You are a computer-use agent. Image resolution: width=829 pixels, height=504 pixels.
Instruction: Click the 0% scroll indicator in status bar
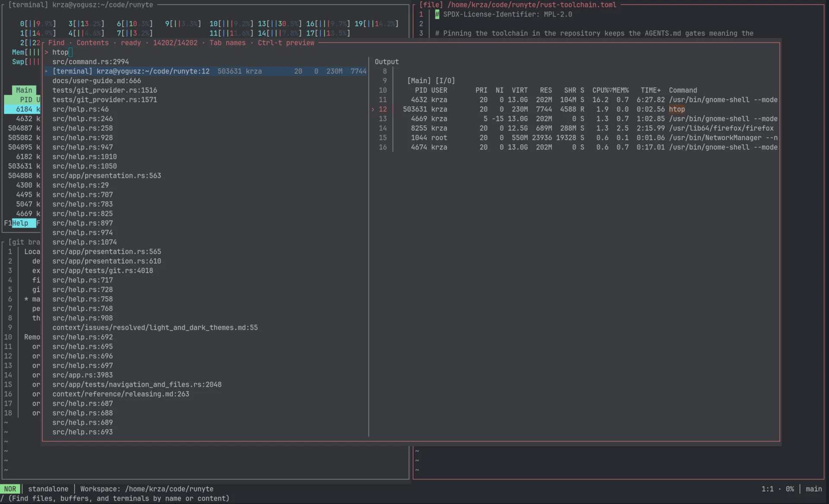point(790,489)
